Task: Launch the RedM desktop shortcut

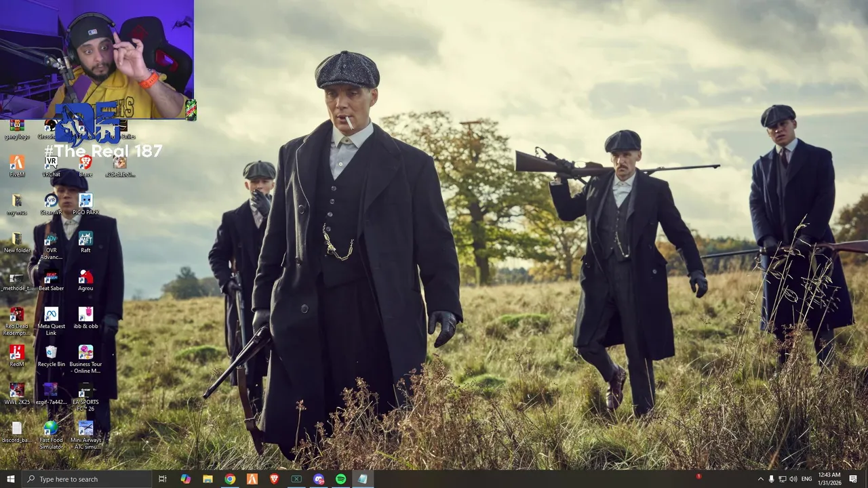Action: pos(17,356)
